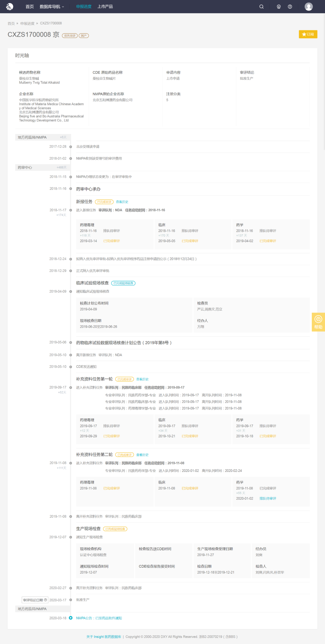The height and width of the screenshot is (644, 325).
Task: Click the 浙B2-20070219 license number in footer
Action: (x=211, y=636)
